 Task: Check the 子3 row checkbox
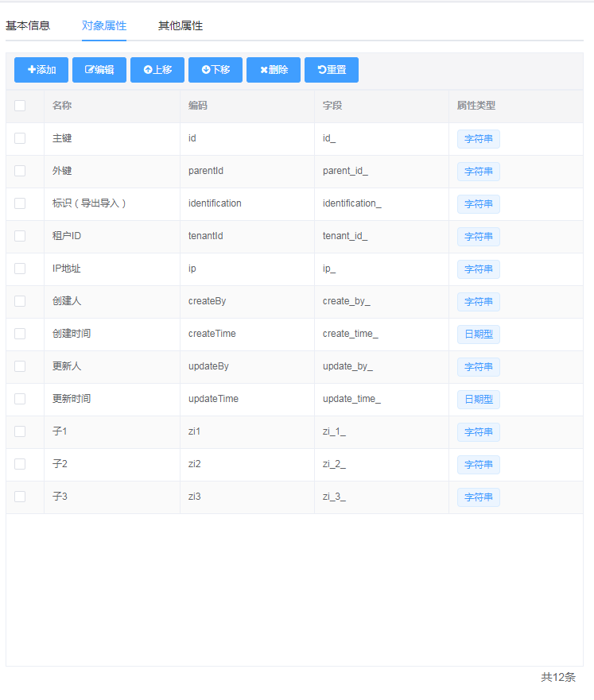(x=20, y=497)
